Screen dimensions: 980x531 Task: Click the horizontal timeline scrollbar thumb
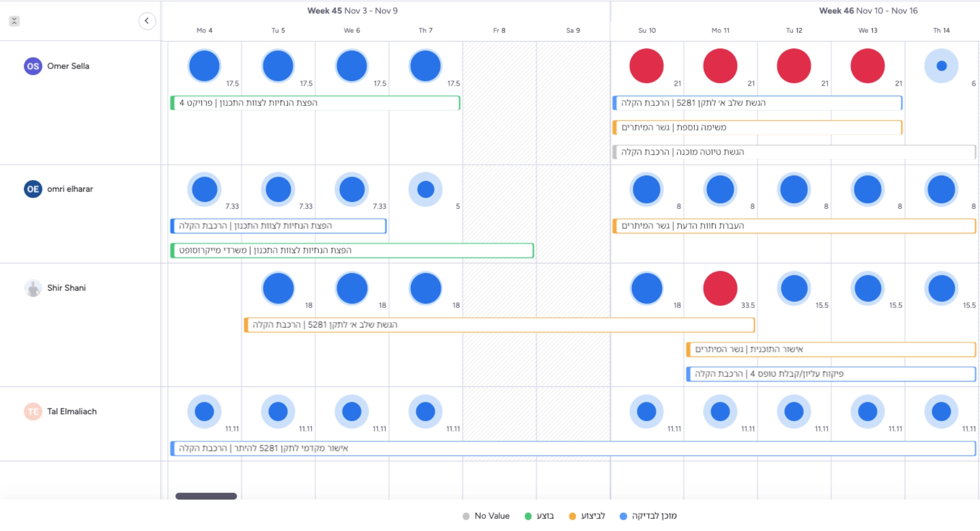click(206, 496)
